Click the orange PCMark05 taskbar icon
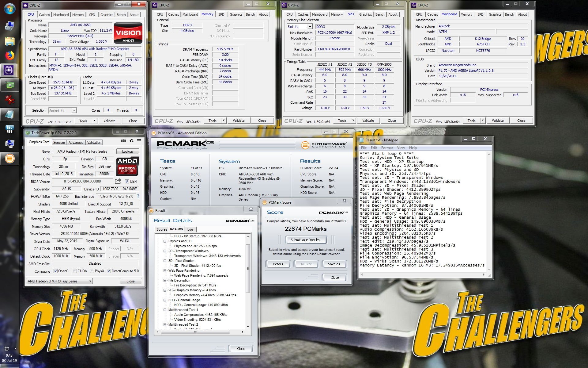Screen dimensions: 588x368 [9, 159]
